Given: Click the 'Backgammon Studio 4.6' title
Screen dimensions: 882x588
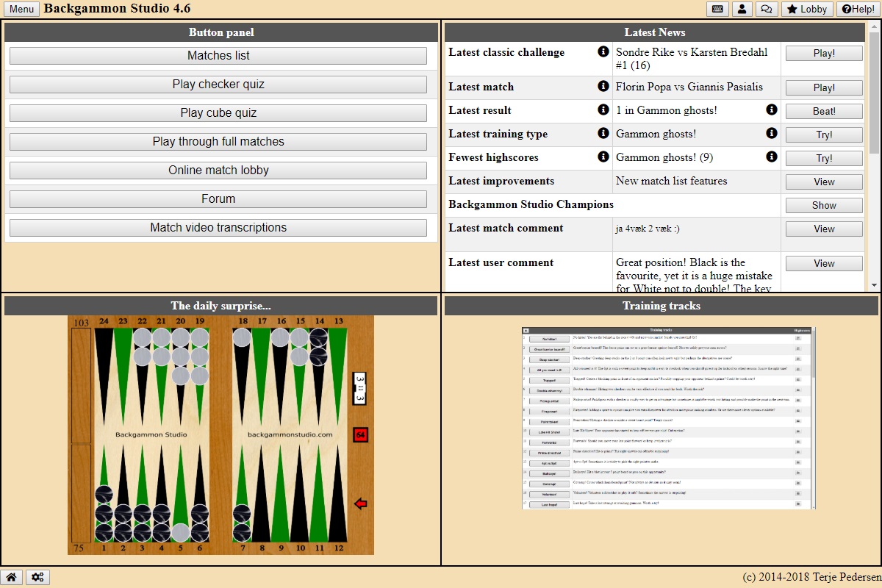Looking at the screenshot, I should (x=117, y=9).
